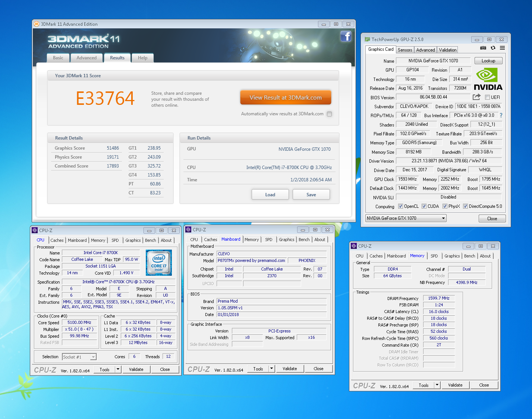The height and width of the screenshot is (419, 532).
Task: Open the Advanced tab in GPU-Z
Action: pos(425,50)
